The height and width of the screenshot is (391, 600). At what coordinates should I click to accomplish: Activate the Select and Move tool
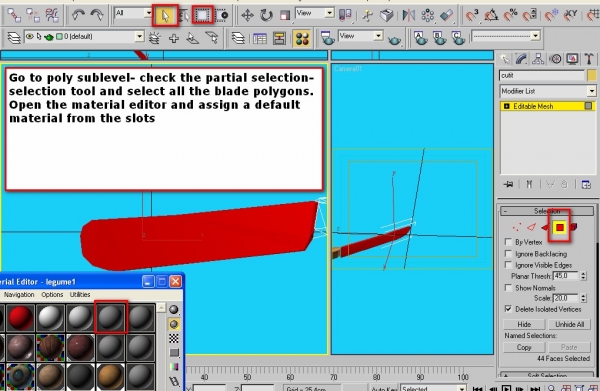click(247, 16)
